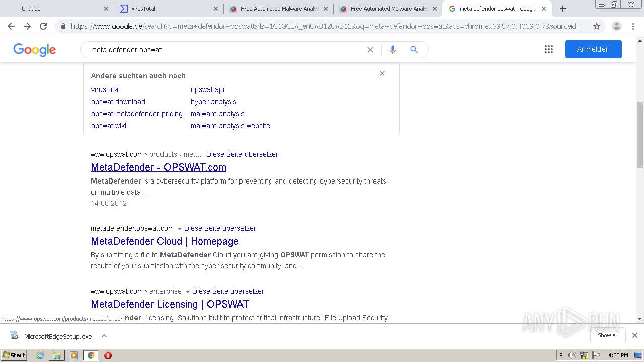Open the 'MetaDefender Cloud | Homepage' result
The height and width of the screenshot is (362, 644).
165,241
